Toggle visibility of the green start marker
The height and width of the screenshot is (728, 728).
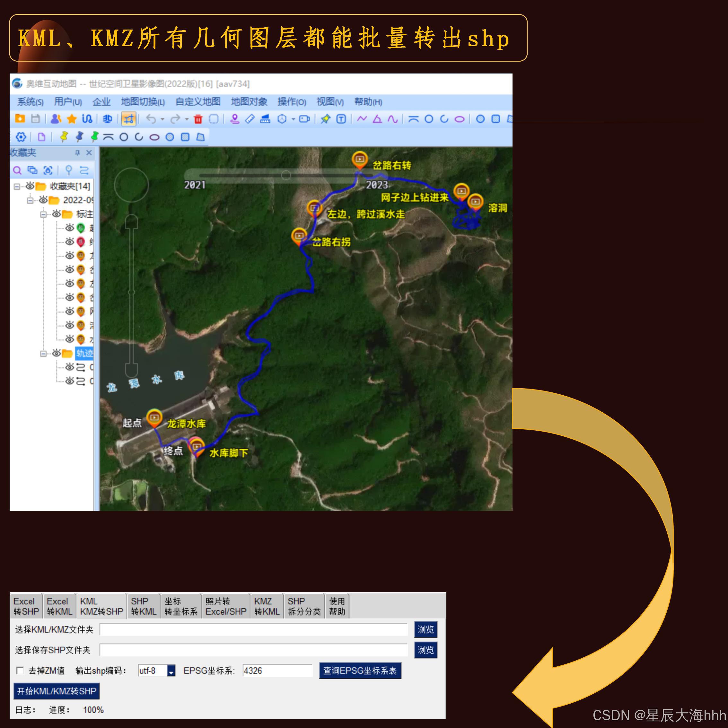70,228
